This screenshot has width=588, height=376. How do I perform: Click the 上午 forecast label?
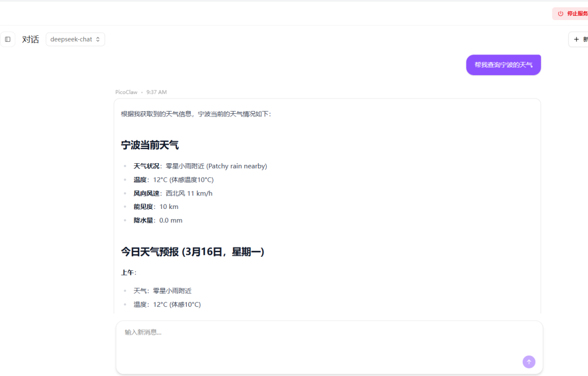point(128,272)
